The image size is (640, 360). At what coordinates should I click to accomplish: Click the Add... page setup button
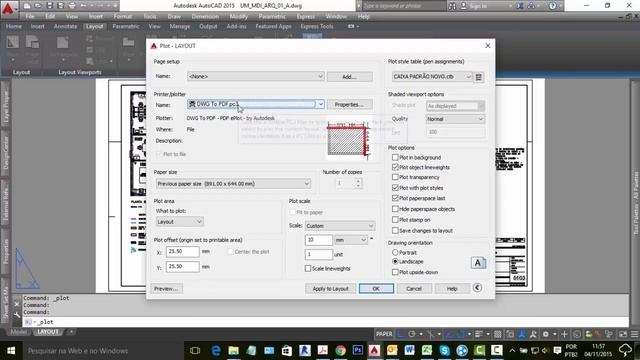349,77
